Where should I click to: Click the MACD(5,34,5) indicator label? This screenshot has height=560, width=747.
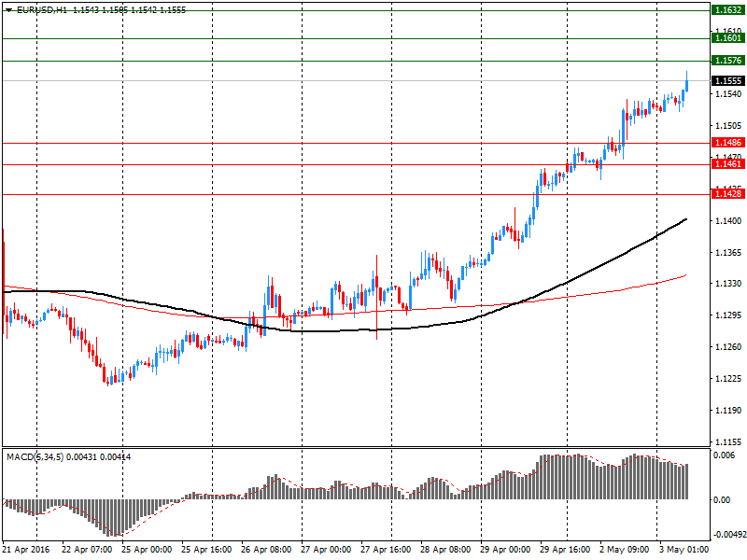(35, 457)
